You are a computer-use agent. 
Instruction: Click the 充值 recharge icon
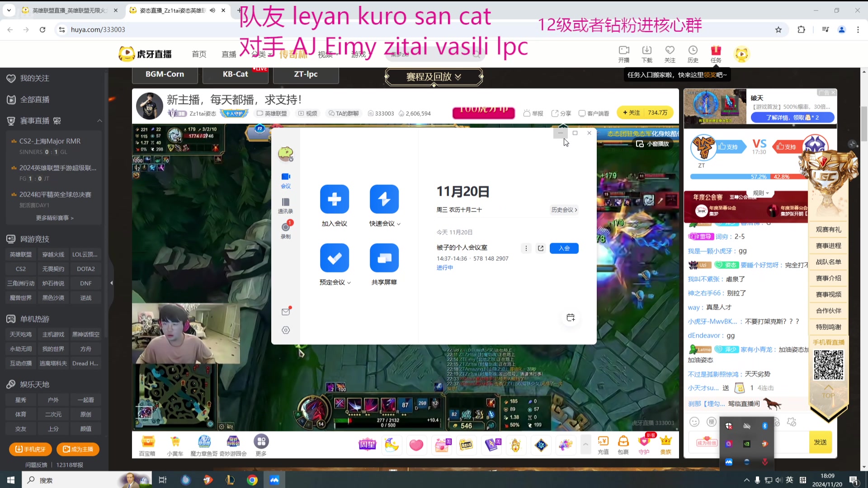click(603, 445)
